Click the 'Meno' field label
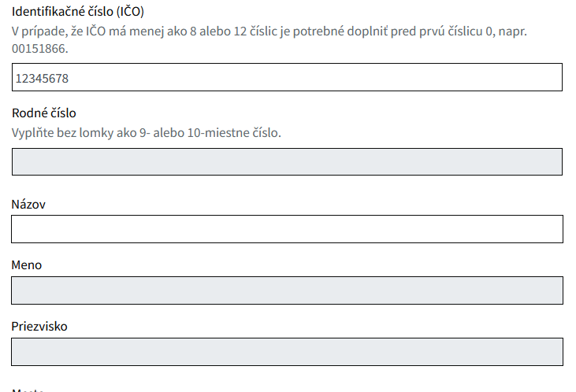 (x=27, y=265)
